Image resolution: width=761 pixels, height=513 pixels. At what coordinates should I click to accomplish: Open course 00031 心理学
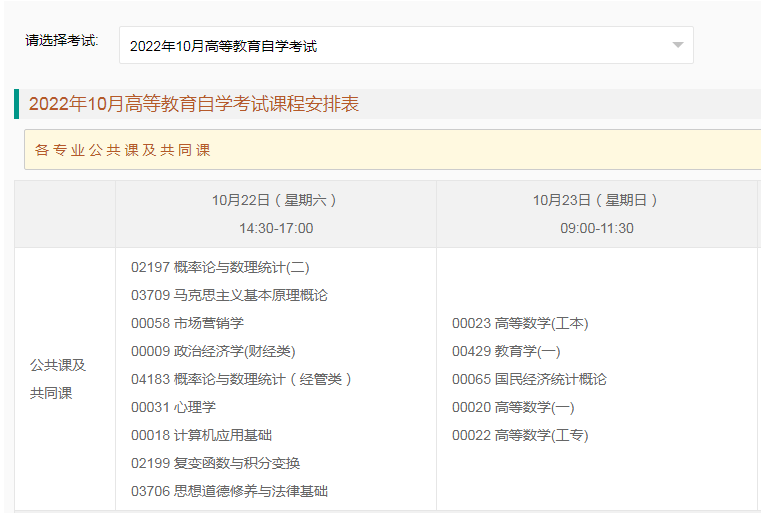(173, 407)
